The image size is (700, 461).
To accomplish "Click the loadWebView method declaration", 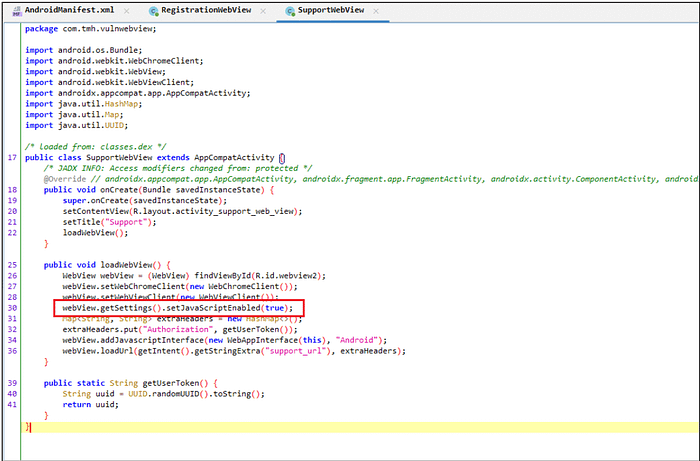I will 126,265.
